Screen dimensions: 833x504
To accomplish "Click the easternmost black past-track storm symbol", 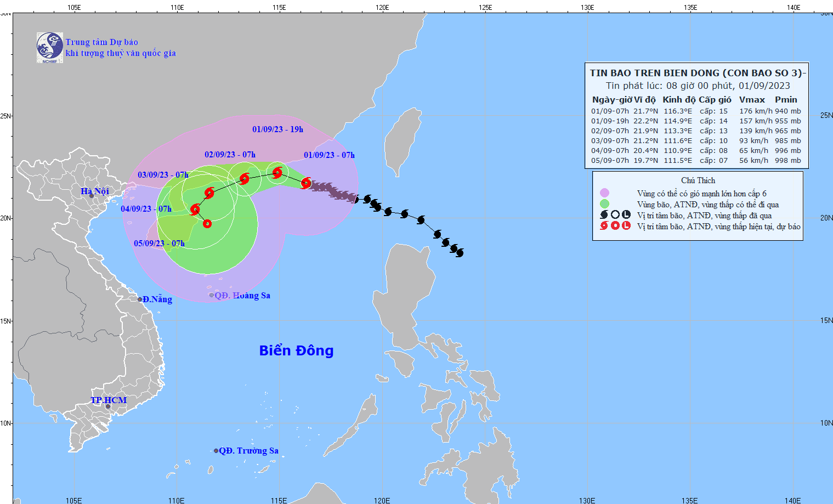I will 460,253.
